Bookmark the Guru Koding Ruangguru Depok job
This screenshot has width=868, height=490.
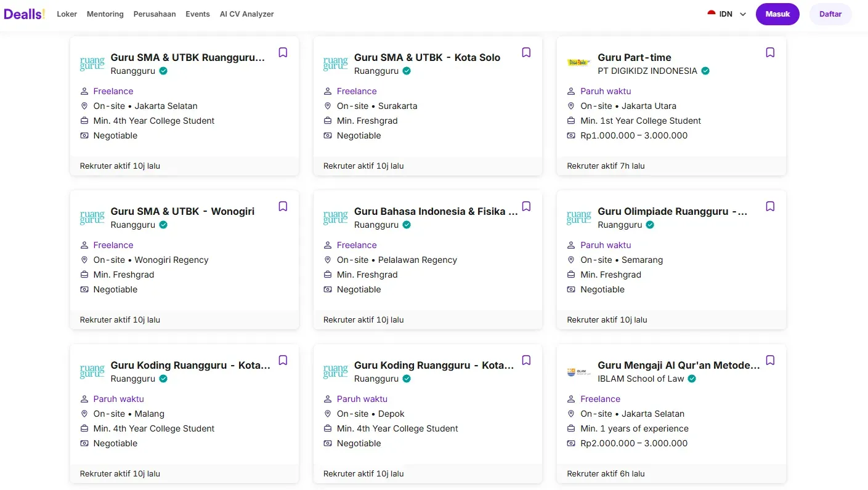526,360
